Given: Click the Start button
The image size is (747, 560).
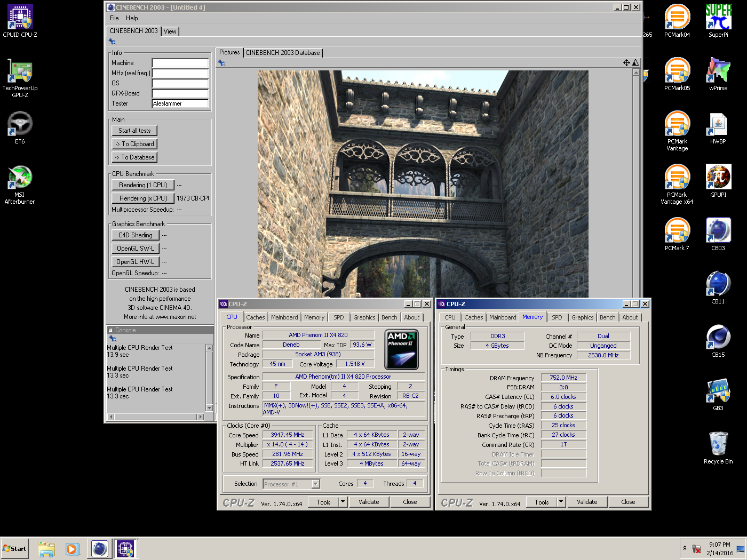Looking at the screenshot, I should pyautogui.click(x=14, y=549).
